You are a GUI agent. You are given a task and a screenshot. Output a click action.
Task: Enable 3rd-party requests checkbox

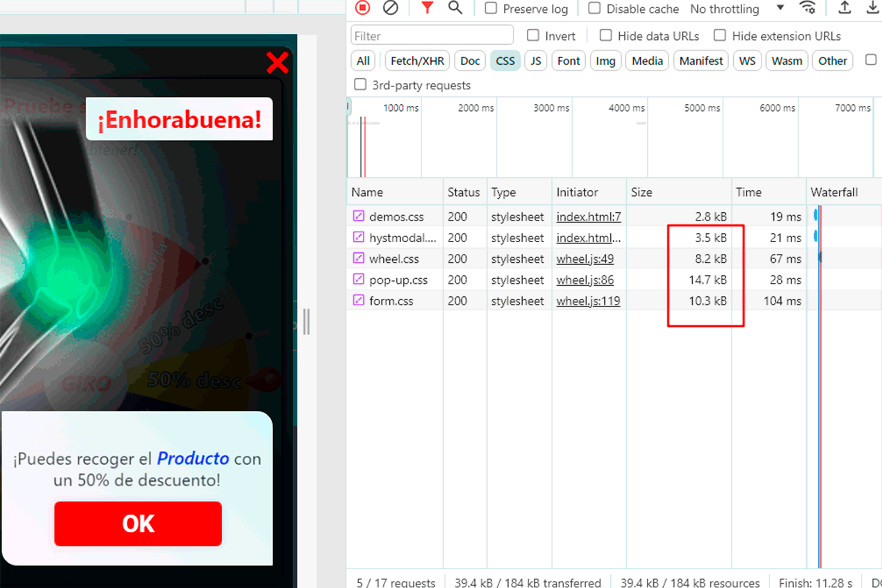360,85
